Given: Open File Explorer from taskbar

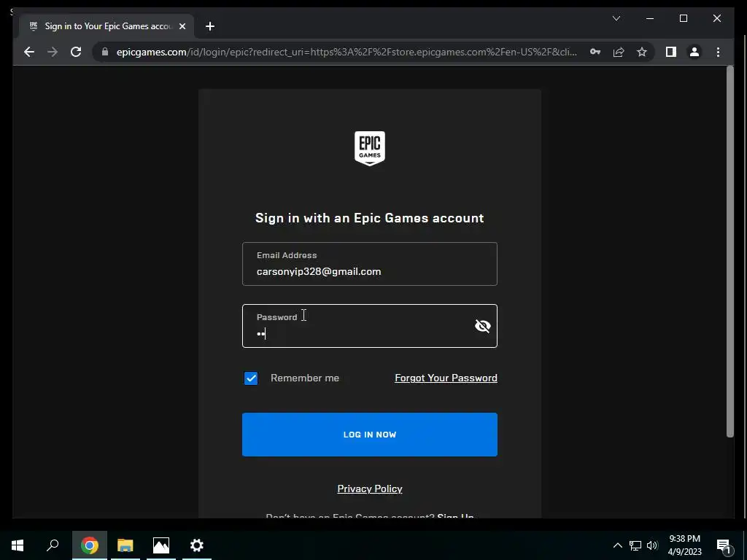Looking at the screenshot, I should pyautogui.click(x=125, y=545).
